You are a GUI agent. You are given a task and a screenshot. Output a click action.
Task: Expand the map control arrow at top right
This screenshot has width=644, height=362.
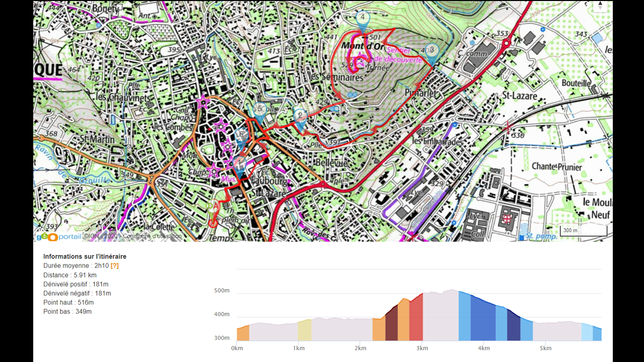(x=600, y=6)
